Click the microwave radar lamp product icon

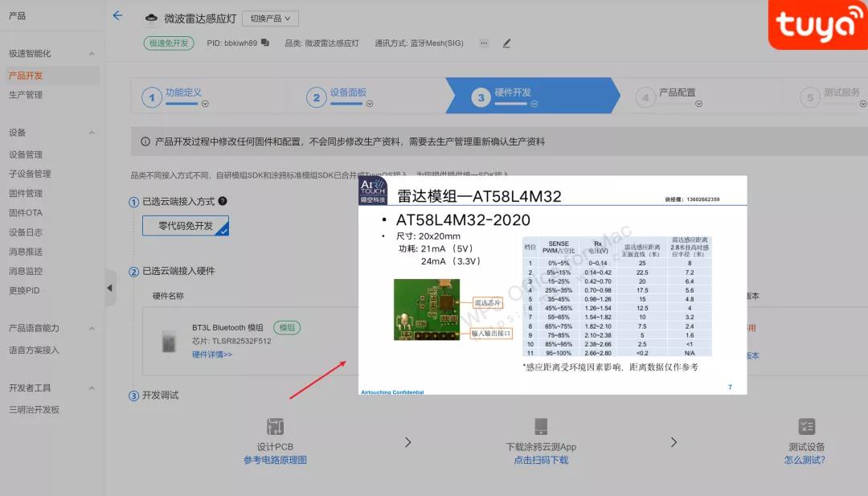151,18
